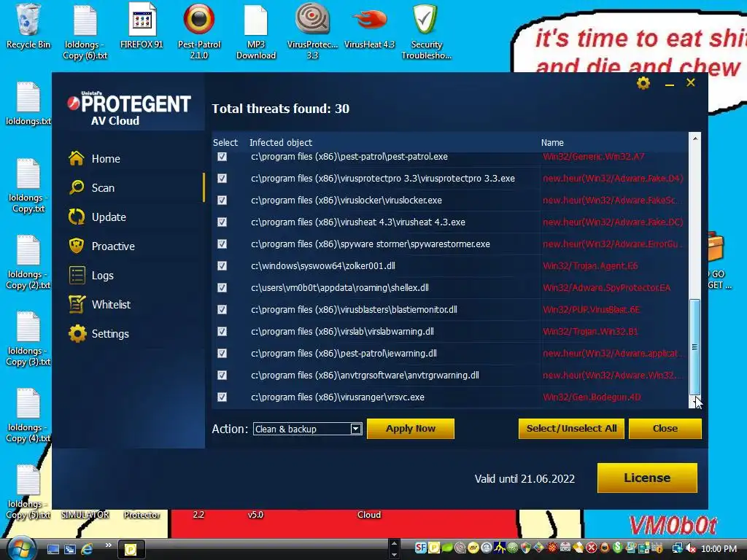Select Win32/PUP.VirusBlast.6E threat name
This screenshot has height=560, width=747.
[x=591, y=310]
